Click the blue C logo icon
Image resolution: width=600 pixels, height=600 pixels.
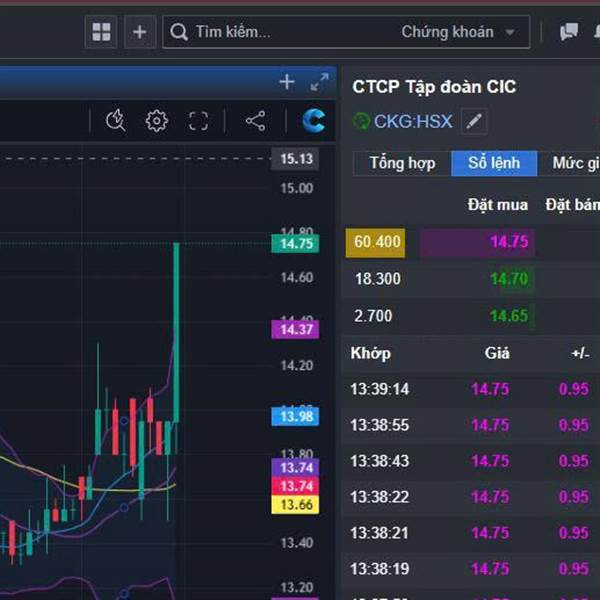click(314, 121)
